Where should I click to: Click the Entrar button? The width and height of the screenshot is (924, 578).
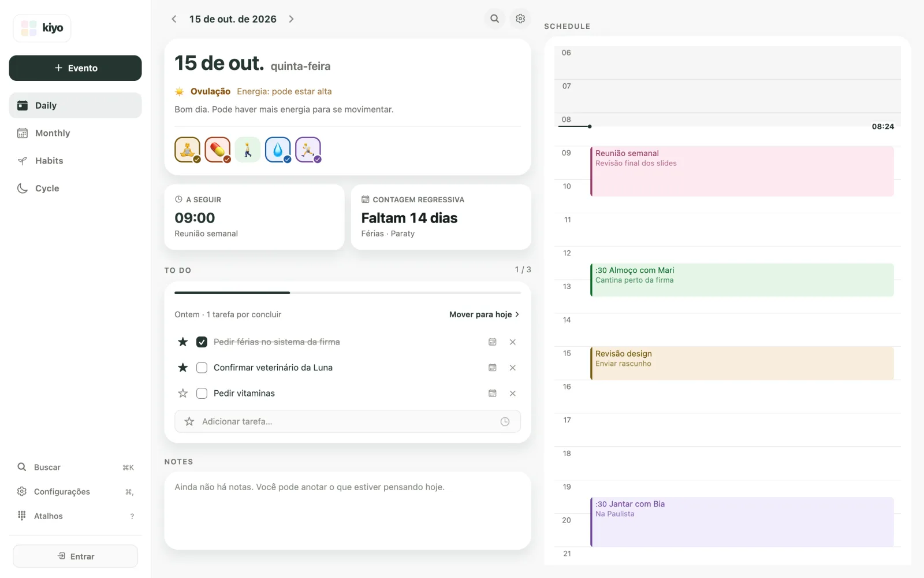pos(75,556)
